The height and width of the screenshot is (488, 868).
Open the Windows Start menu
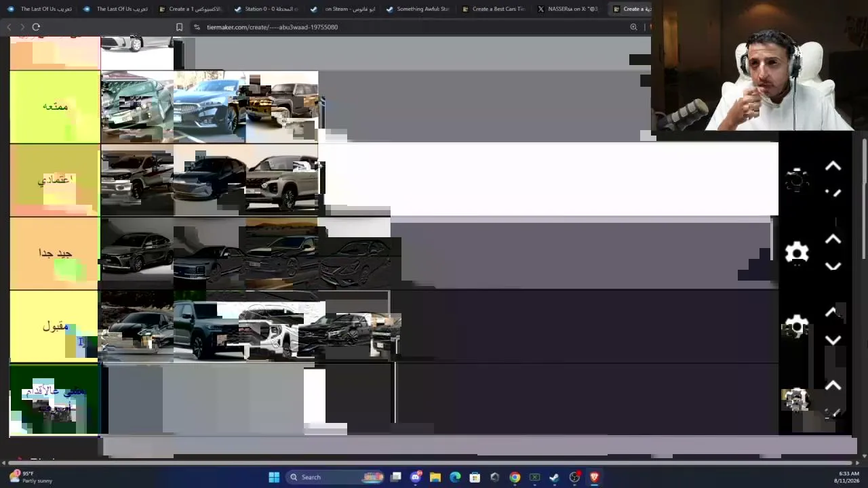click(x=274, y=477)
